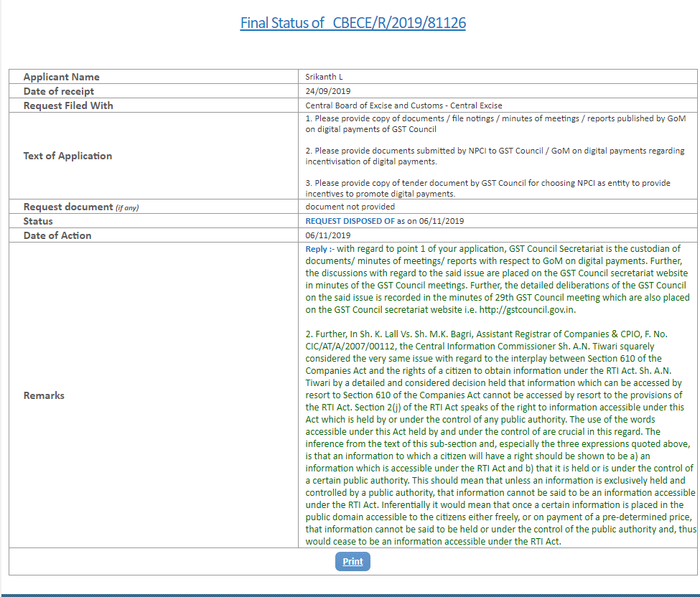Select the Text of Application label
The width and height of the screenshot is (700, 597).
pyautogui.click(x=67, y=156)
